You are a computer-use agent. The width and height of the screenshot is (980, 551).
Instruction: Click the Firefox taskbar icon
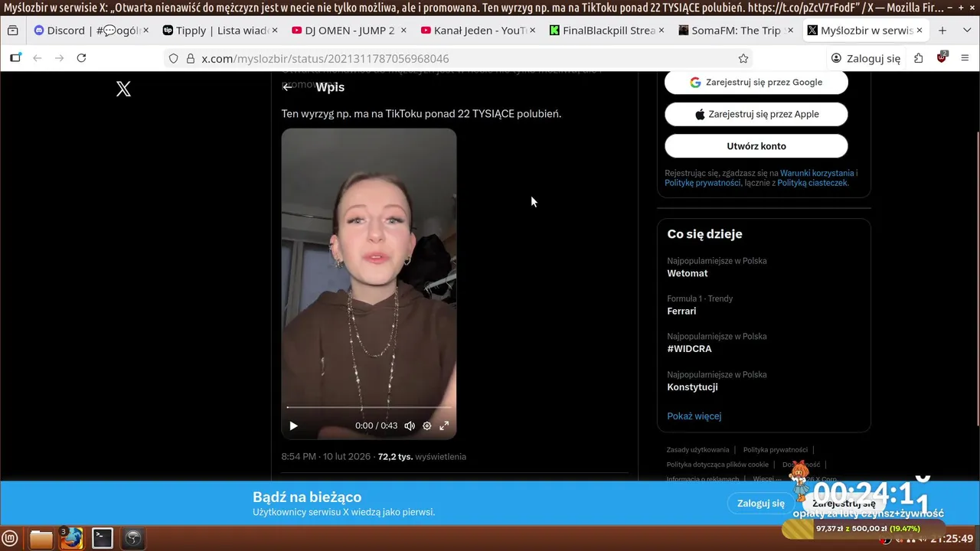(72, 539)
